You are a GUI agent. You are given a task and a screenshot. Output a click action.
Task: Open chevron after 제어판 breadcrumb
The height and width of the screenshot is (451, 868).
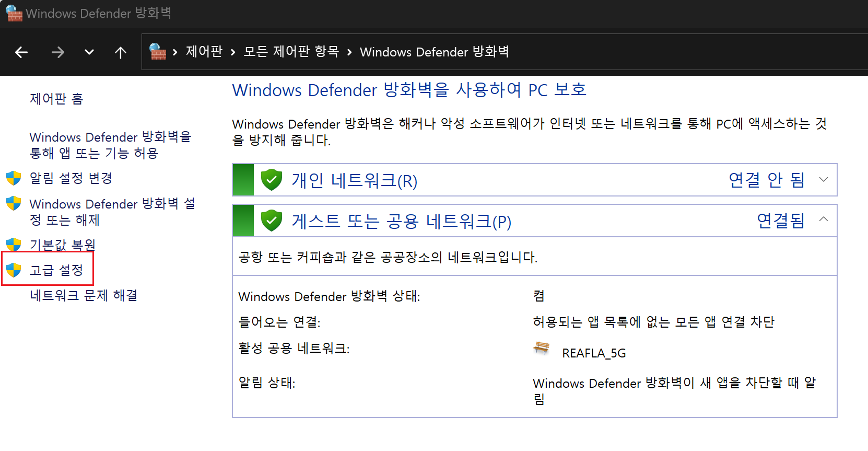[233, 52]
